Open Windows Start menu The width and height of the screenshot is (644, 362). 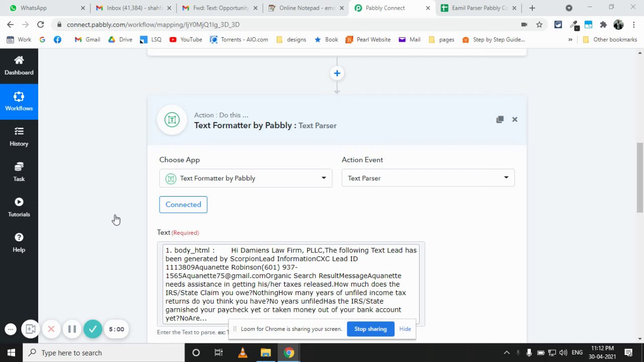coord(11,352)
